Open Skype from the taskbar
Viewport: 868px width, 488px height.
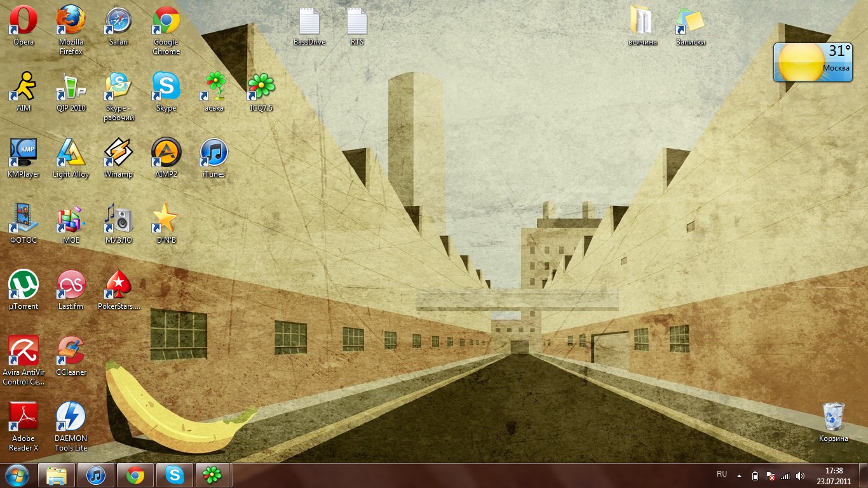[x=175, y=475]
